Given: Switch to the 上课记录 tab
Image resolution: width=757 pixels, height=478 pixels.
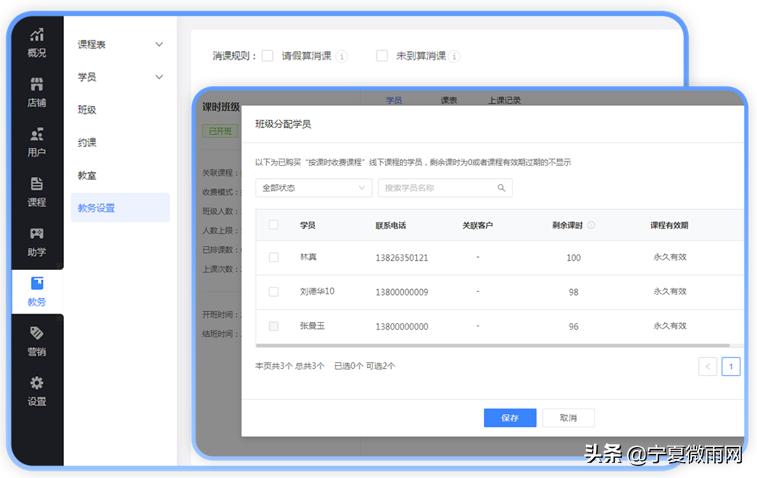Looking at the screenshot, I should 504,100.
